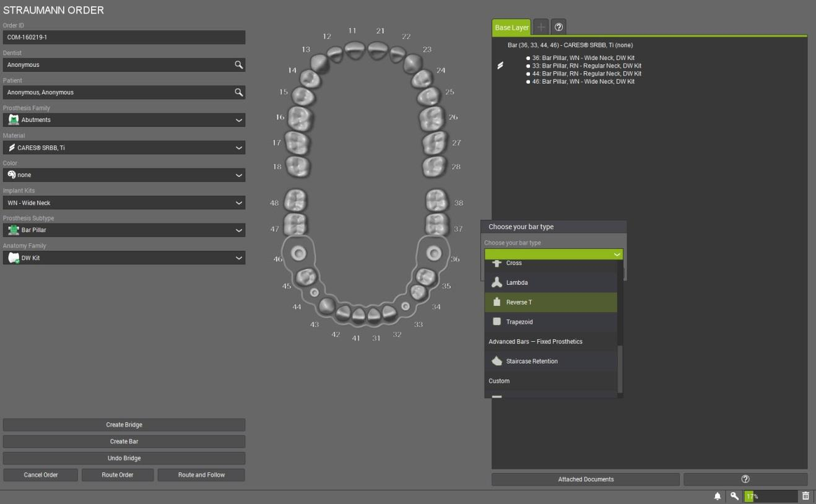
Task: Click the Straumann material icon beside bar list
Action: (x=500, y=65)
